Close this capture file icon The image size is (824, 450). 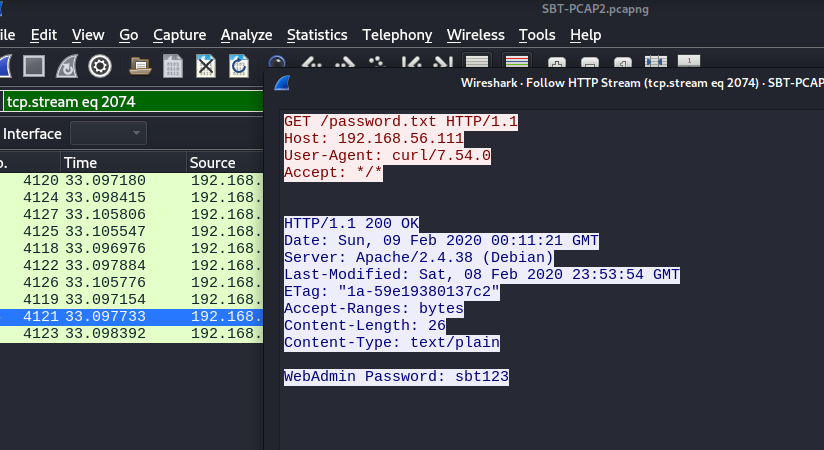(x=206, y=67)
